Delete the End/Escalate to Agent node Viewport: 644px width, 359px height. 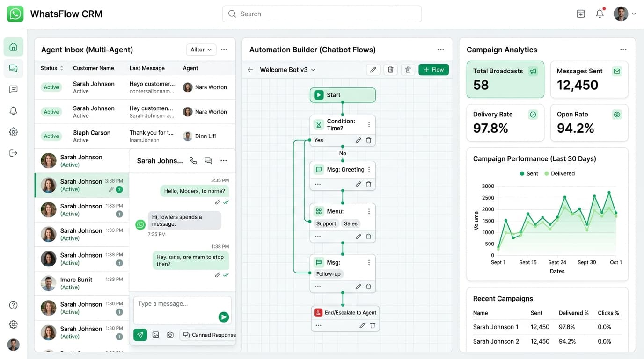(373, 325)
